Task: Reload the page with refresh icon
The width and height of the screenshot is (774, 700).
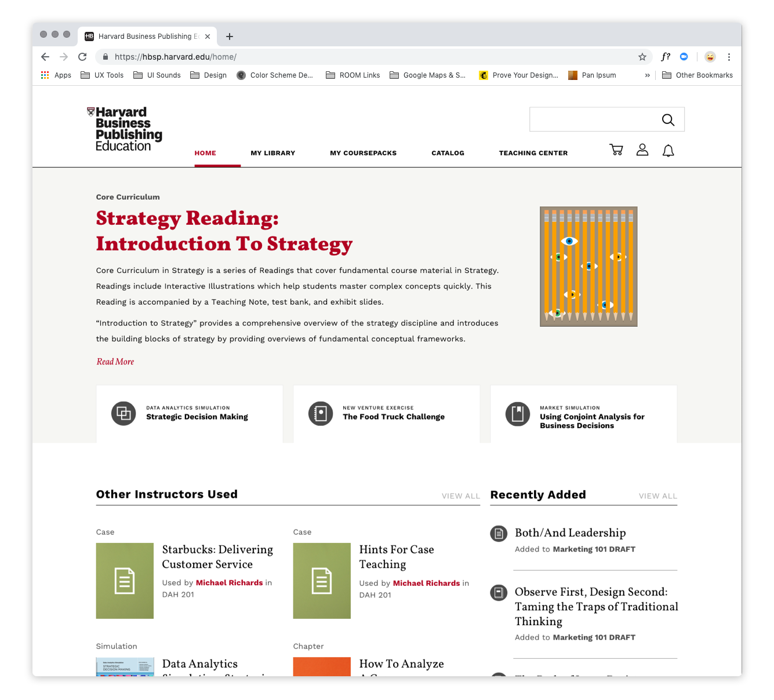Action: 82,57
